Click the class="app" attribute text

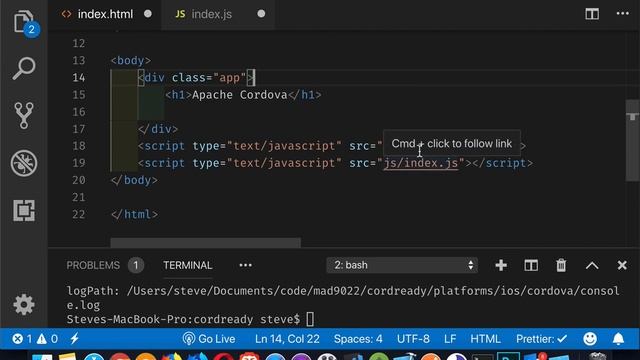[209, 78]
